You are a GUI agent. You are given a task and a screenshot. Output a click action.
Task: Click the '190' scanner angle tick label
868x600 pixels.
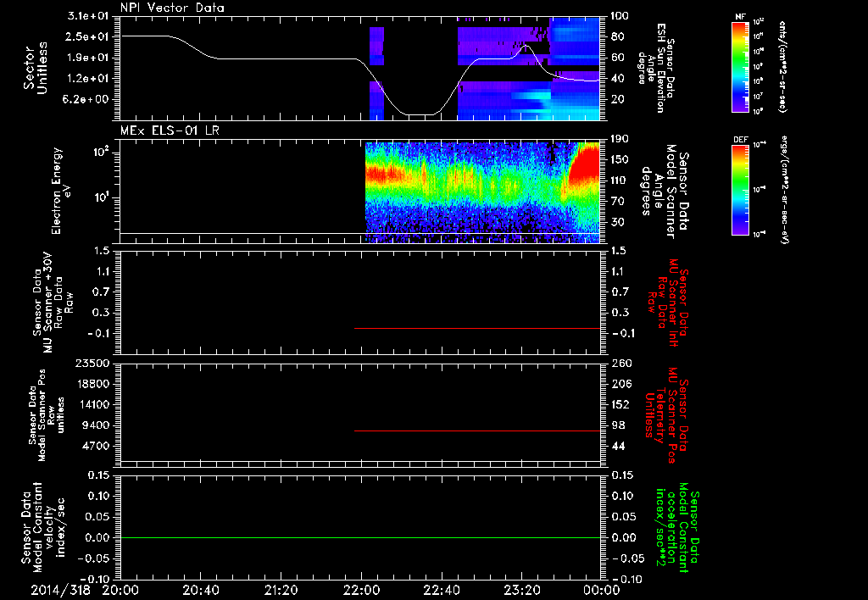tap(621, 139)
